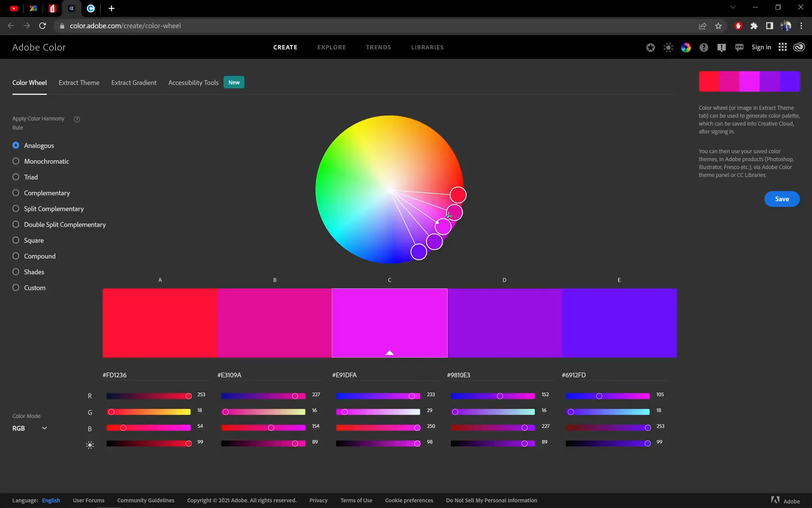Switch to Extract Theme tab
This screenshot has height=508, width=812.
(79, 83)
